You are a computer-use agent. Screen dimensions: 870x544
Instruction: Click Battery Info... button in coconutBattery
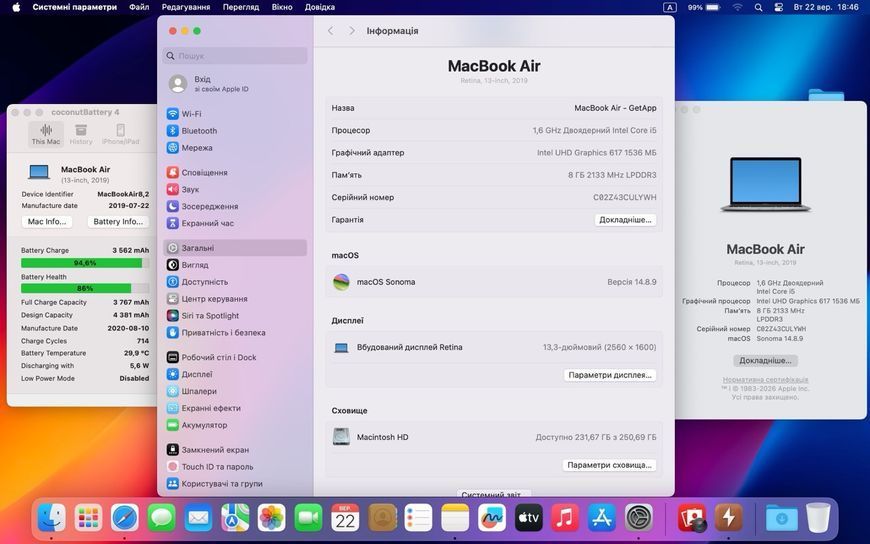point(118,221)
